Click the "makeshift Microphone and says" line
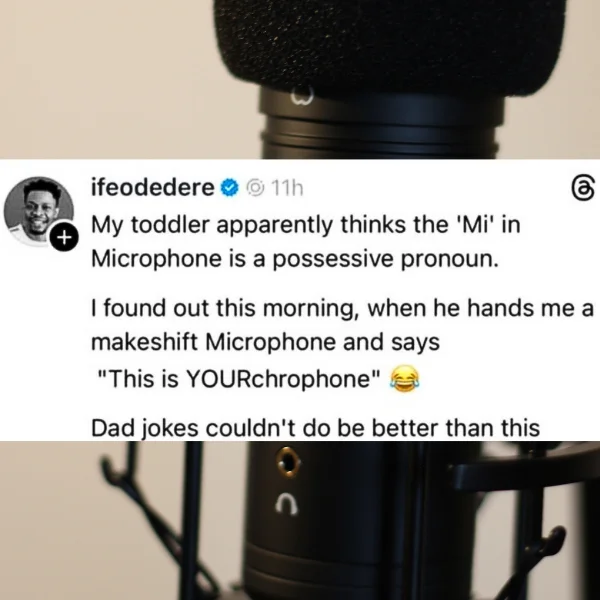600x600 pixels. coord(265,342)
